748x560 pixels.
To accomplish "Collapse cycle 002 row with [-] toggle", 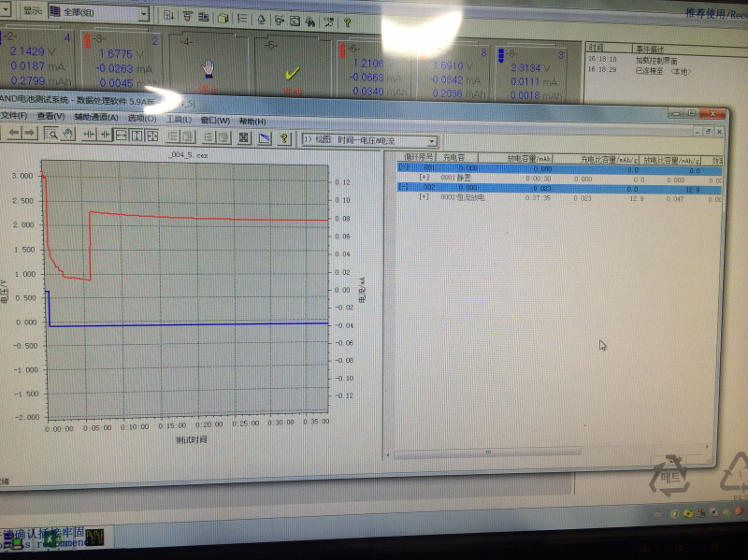I will coord(404,186).
